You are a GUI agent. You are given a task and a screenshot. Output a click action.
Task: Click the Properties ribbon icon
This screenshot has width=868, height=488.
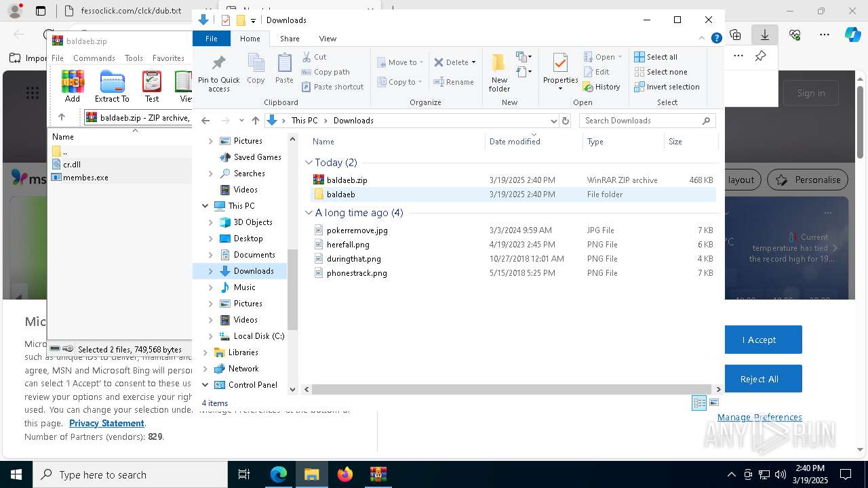click(x=560, y=68)
